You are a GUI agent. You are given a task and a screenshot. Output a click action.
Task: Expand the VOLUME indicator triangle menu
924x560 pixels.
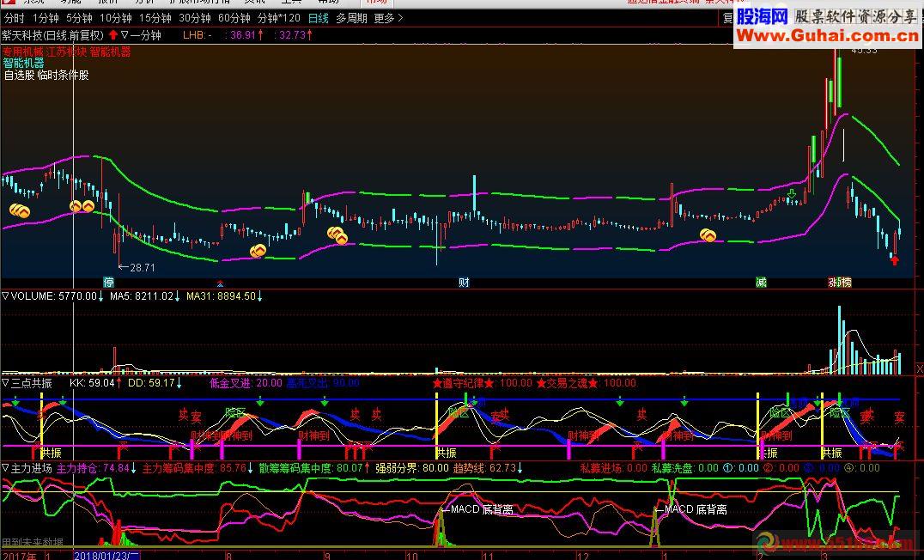tap(5, 296)
